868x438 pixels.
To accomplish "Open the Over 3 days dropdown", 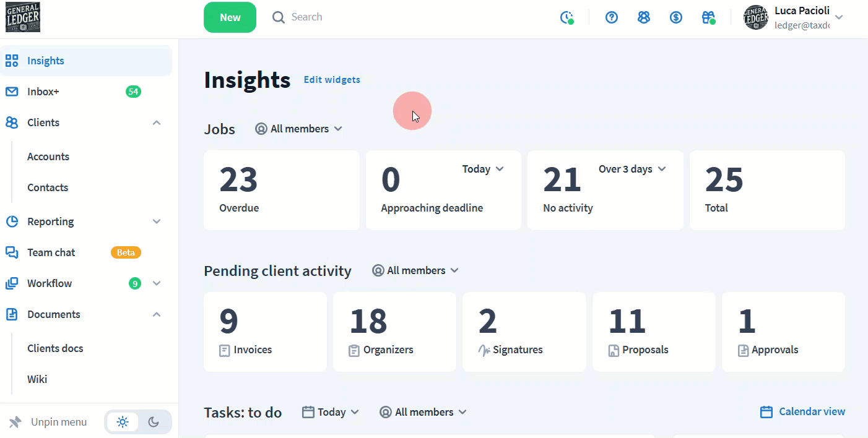I will click(631, 169).
